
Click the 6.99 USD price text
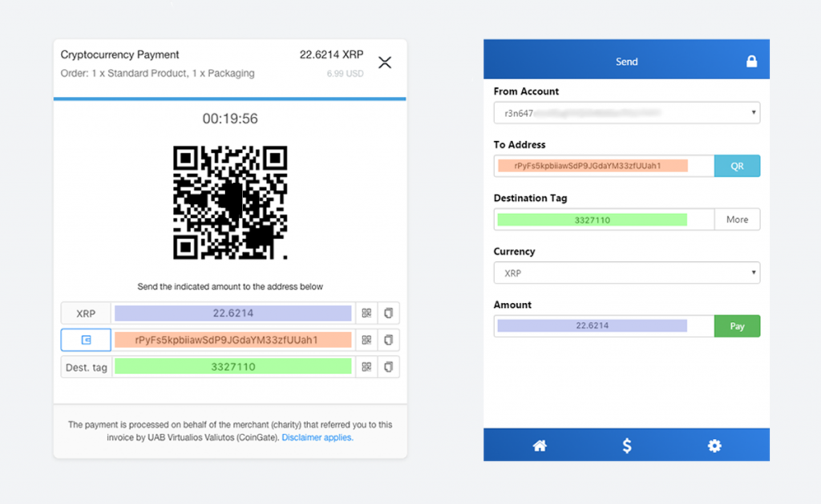[345, 74]
